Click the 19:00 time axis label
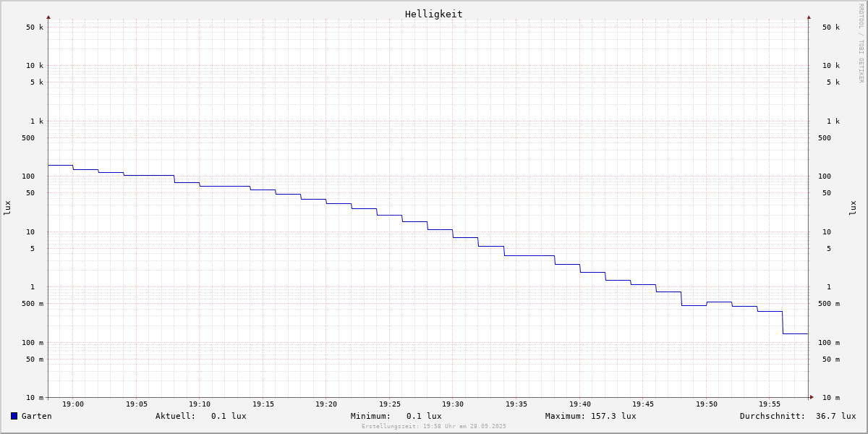The image size is (868, 434). pyautogui.click(x=73, y=404)
